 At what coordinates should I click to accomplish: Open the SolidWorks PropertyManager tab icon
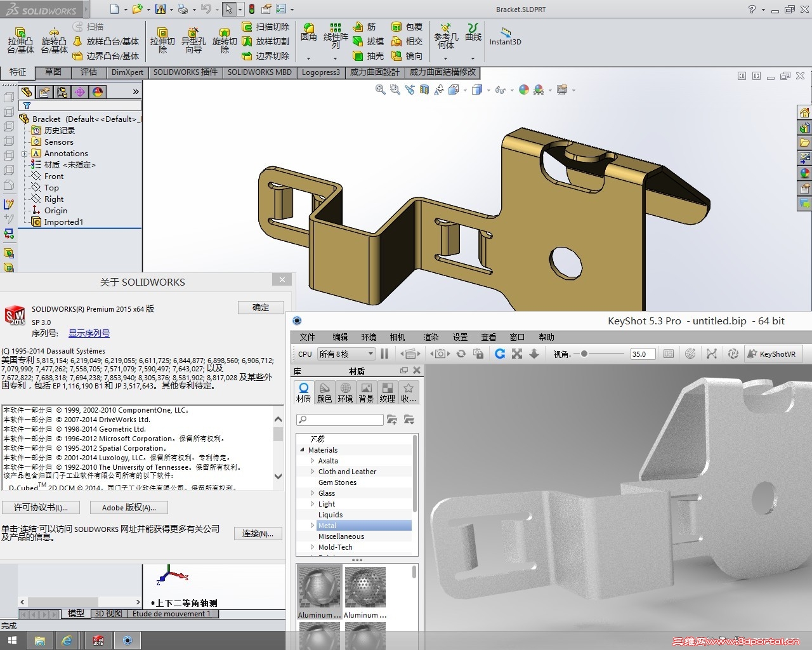[44, 92]
